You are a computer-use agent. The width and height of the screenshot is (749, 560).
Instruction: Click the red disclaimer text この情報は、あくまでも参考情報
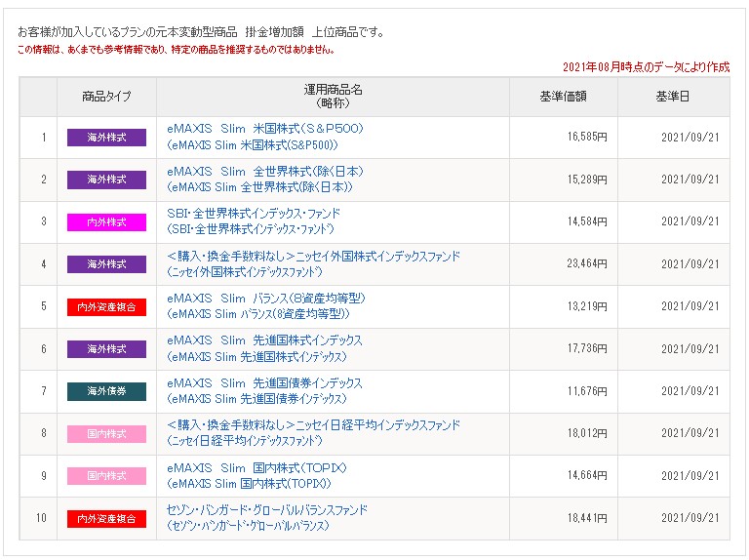tap(176, 49)
